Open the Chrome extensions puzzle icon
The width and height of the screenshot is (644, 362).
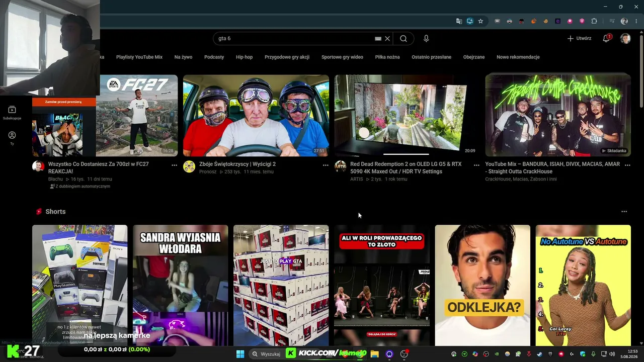[x=594, y=21]
